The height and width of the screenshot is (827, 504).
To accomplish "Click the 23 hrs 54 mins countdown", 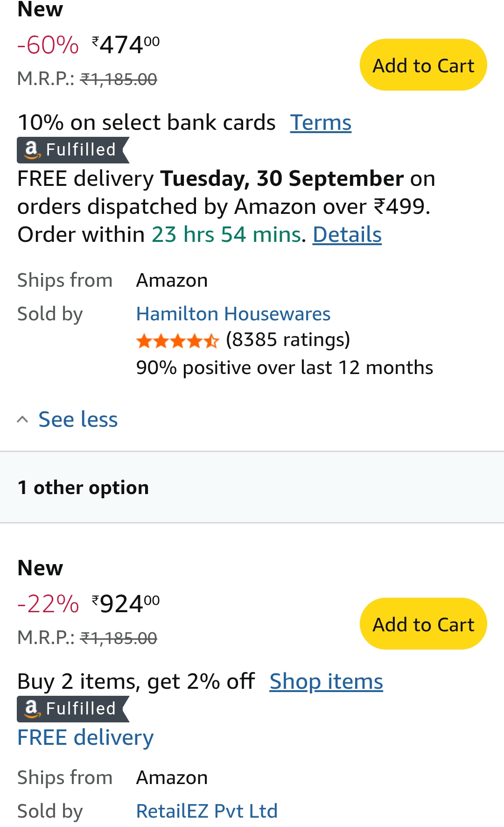I will (226, 234).
